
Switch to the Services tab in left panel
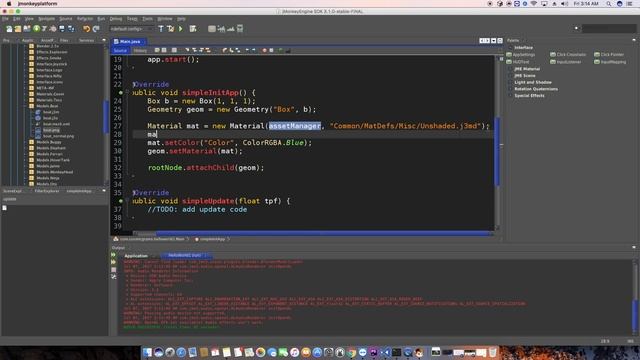coord(86,40)
